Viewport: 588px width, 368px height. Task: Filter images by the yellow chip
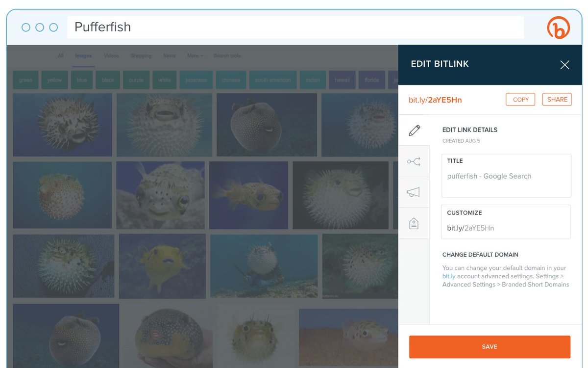[54, 80]
